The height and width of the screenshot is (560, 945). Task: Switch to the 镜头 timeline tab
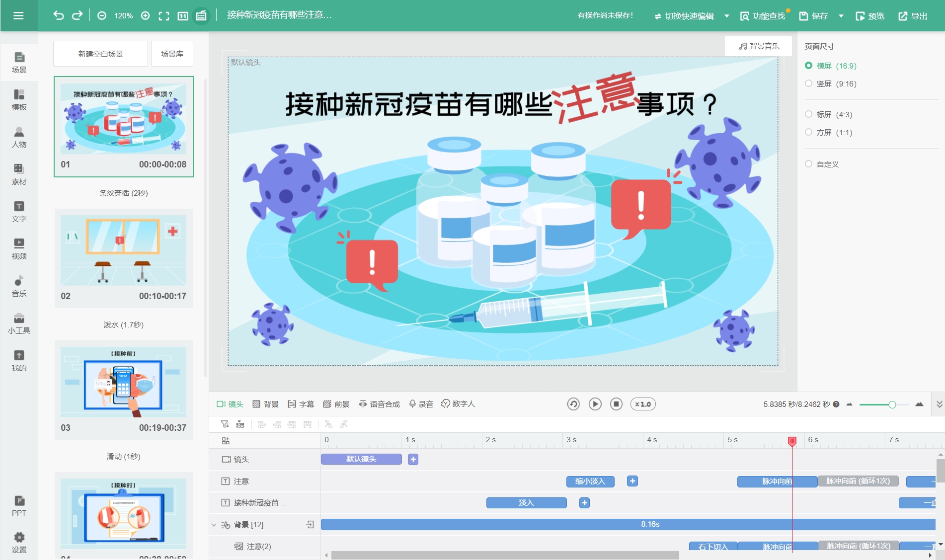[x=230, y=404]
